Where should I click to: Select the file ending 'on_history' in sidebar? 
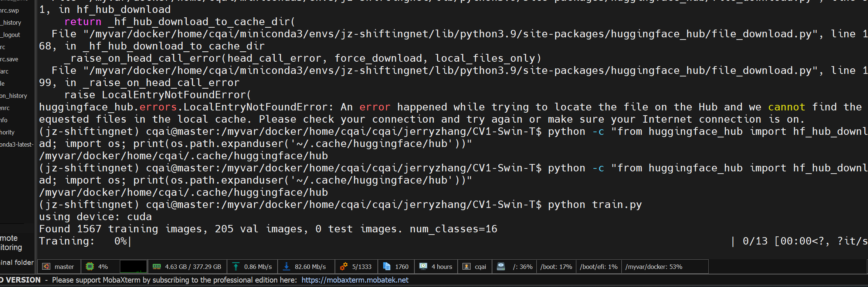point(14,96)
